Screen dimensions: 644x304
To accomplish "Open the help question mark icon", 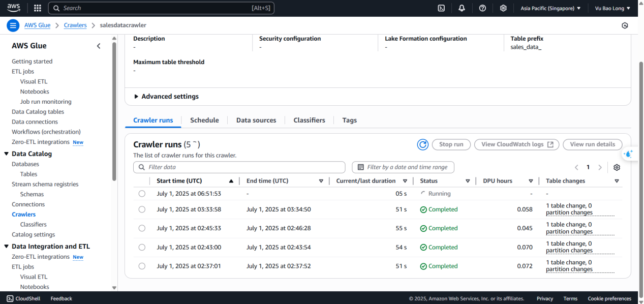I will point(482,8).
